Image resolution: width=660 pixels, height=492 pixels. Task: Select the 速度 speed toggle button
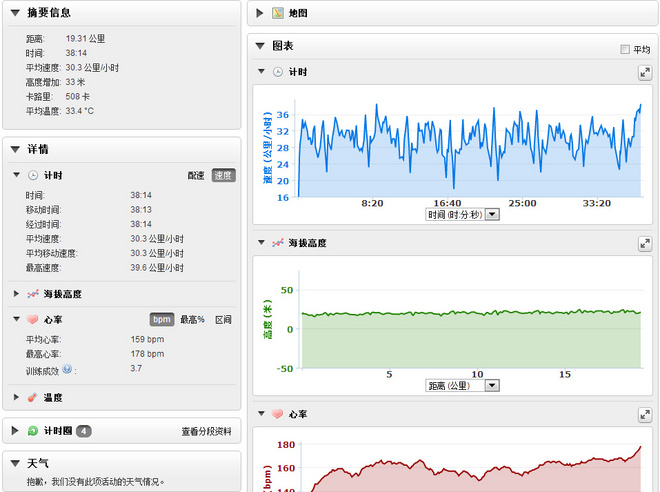[223, 176]
